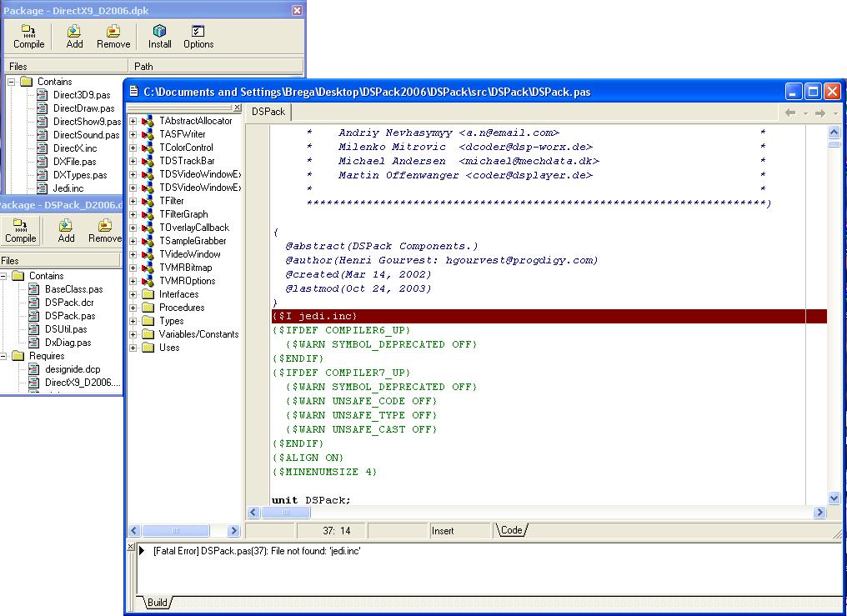Image resolution: width=847 pixels, height=616 pixels.
Task: Select DSPack.pas in the DSPack package list
Action: [x=70, y=316]
